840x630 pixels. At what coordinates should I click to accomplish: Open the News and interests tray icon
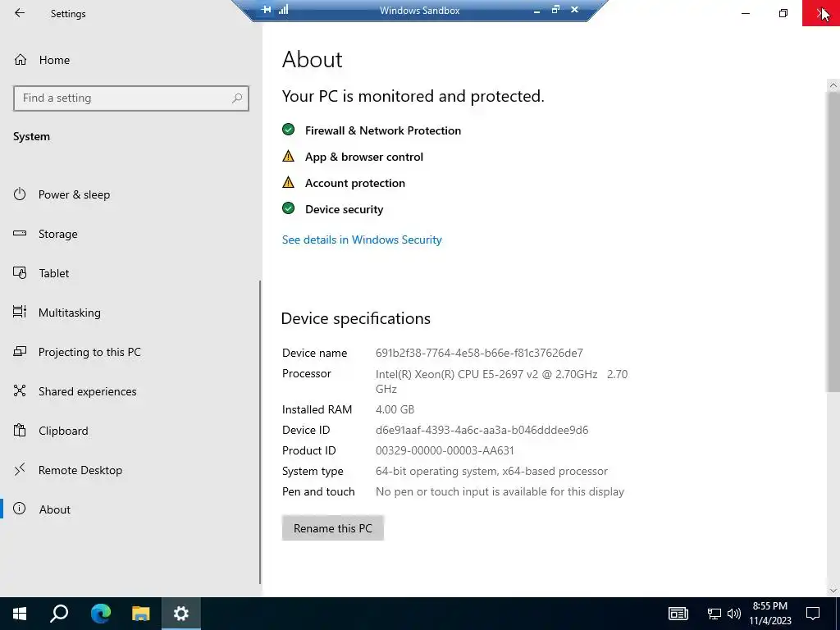click(x=678, y=614)
